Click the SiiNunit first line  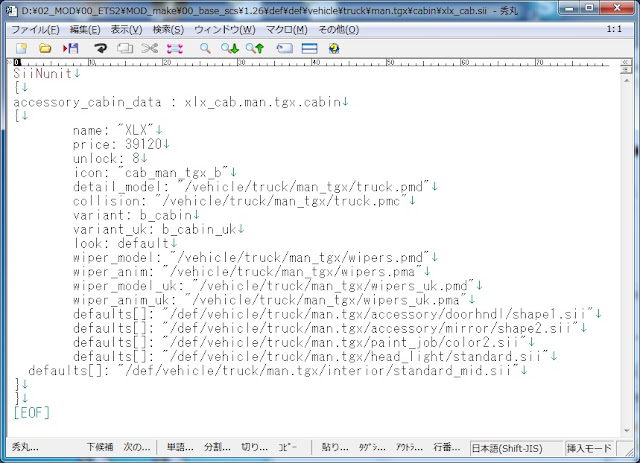(x=47, y=73)
